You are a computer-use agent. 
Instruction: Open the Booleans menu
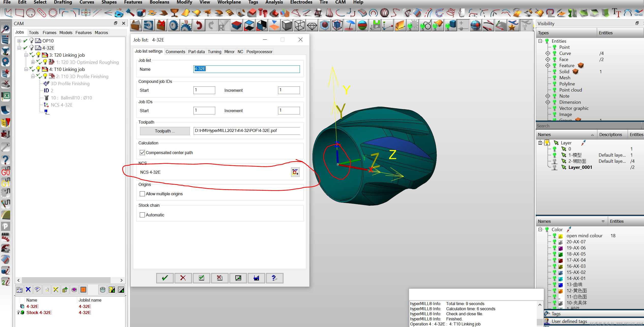pos(159,2)
